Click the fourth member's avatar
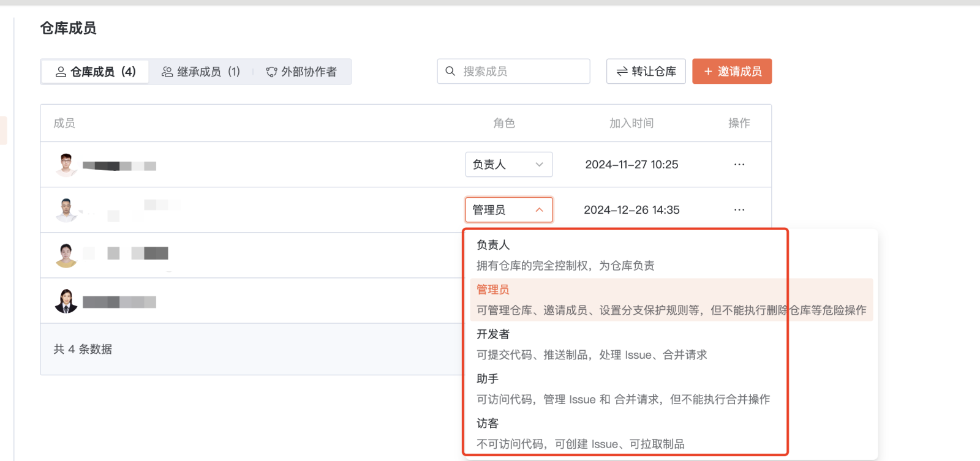The image size is (980, 461). point(66,301)
